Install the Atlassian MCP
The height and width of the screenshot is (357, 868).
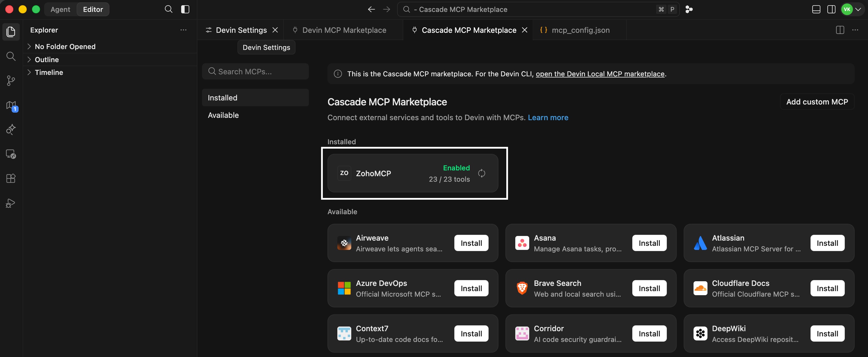coord(827,243)
